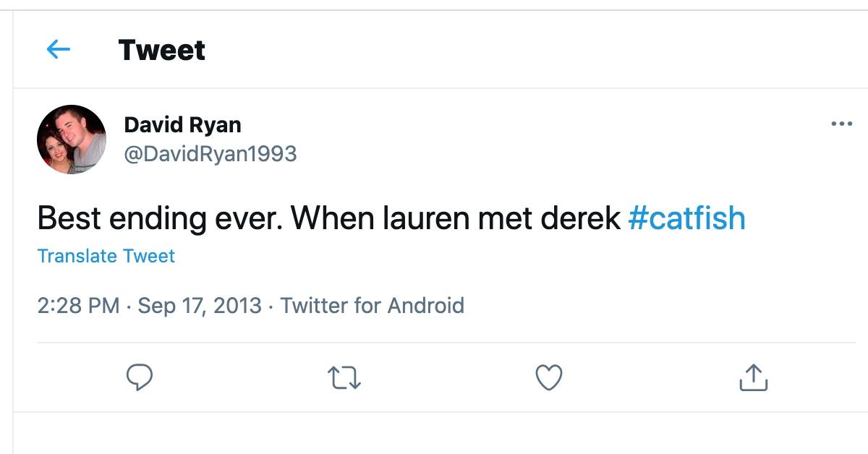868x454 pixels.
Task: Click the Sep 17, 2013 date
Action: point(200,305)
